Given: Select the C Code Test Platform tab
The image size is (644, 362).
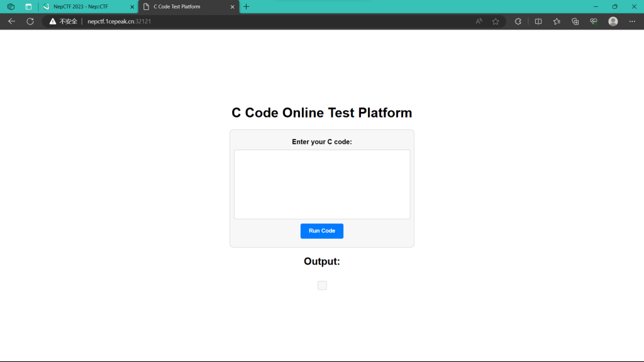Looking at the screenshot, I should [189, 6].
